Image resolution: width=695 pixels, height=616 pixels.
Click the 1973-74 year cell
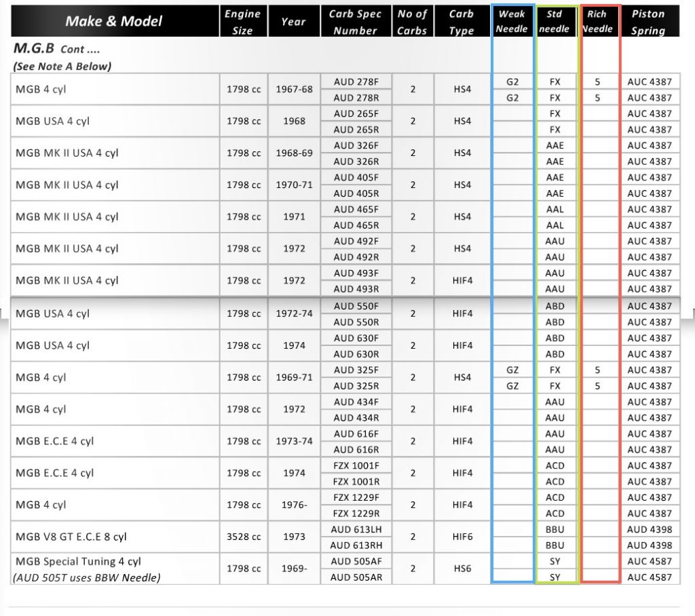pos(294,442)
